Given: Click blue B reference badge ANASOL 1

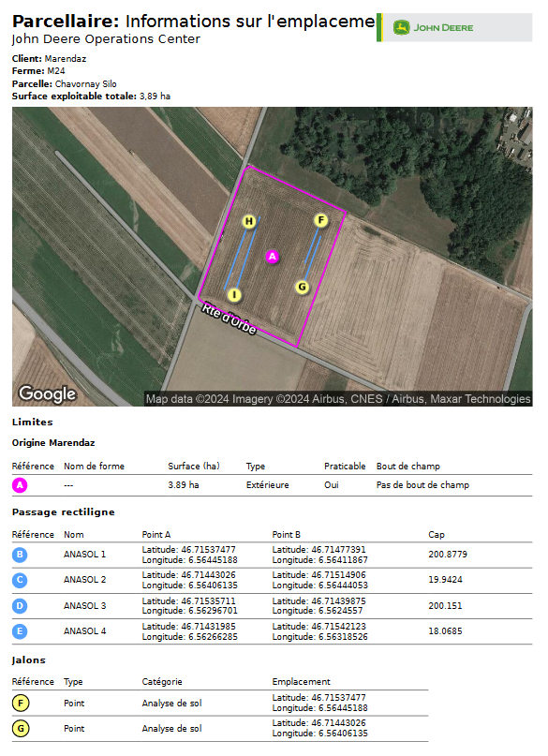Looking at the screenshot, I should point(20,555).
